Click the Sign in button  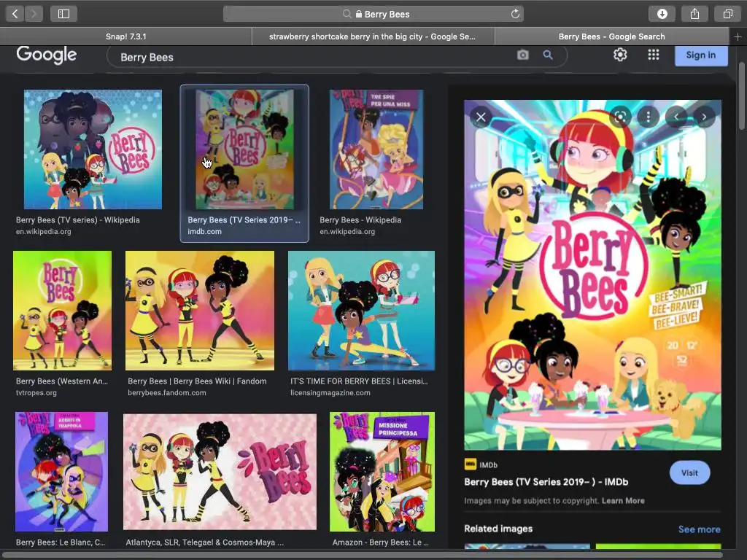(701, 55)
